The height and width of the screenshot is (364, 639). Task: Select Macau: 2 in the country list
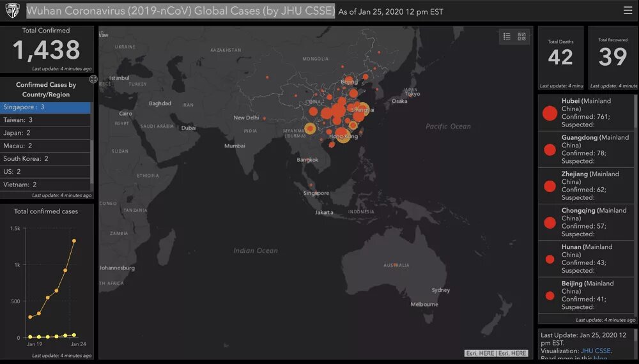pyautogui.click(x=45, y=146)
